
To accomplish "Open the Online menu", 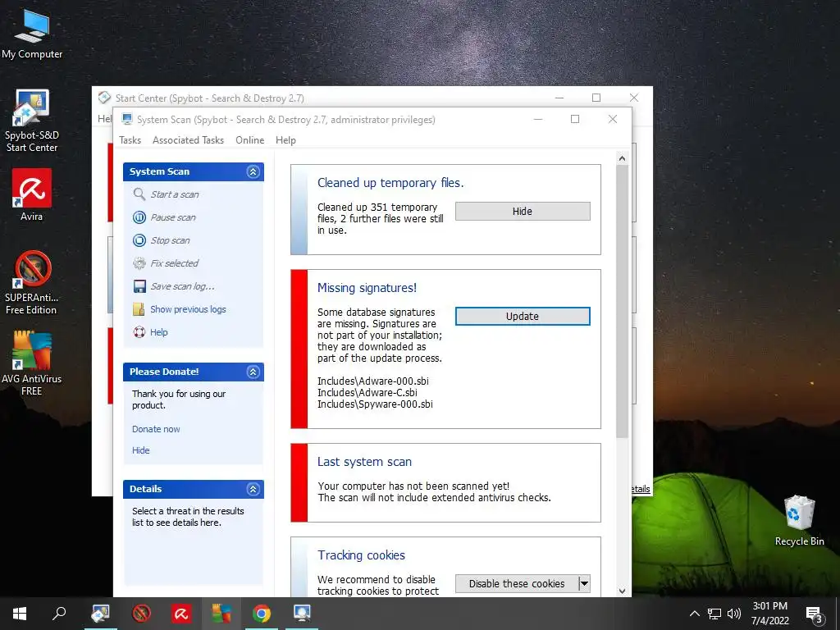I will pos(249,139).
